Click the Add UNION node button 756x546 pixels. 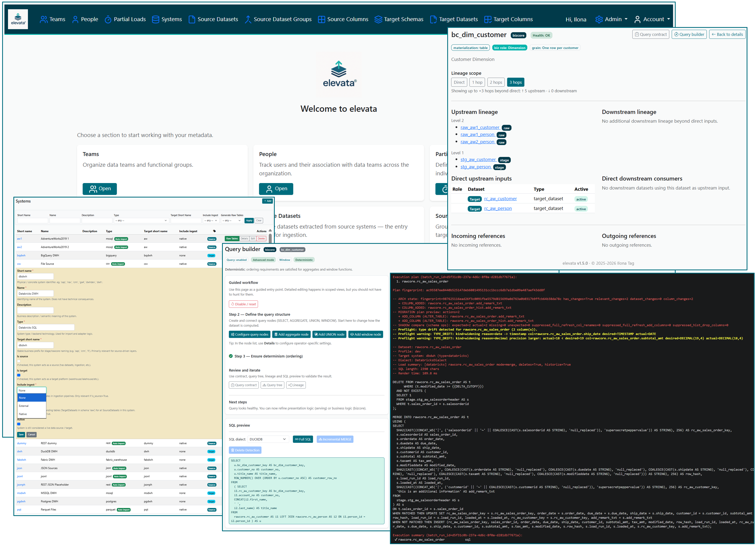(x=329, y=335)
